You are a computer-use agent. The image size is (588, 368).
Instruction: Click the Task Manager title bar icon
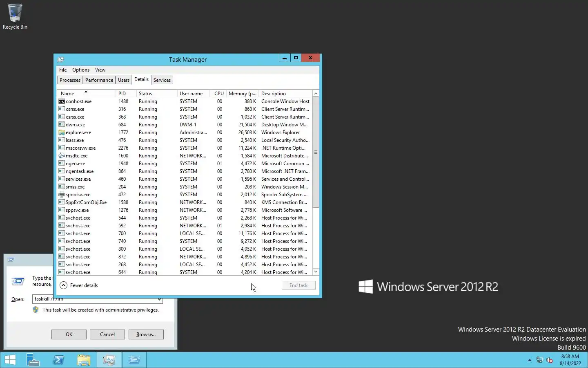point(61,59)
